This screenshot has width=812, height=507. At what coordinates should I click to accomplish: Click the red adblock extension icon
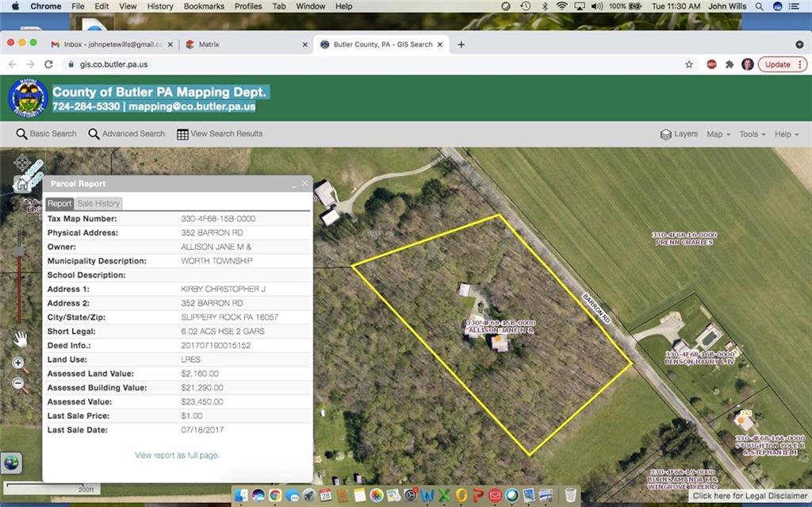(711, 64)
